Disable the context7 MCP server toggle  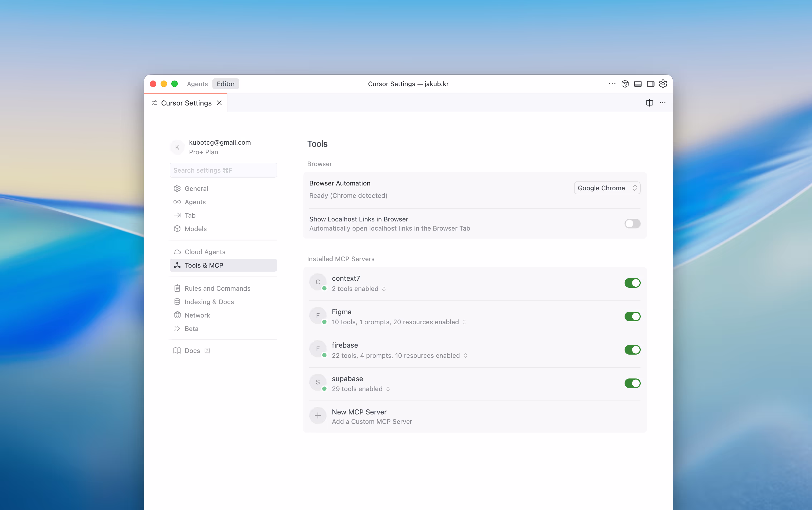click(x=632, y=283)
